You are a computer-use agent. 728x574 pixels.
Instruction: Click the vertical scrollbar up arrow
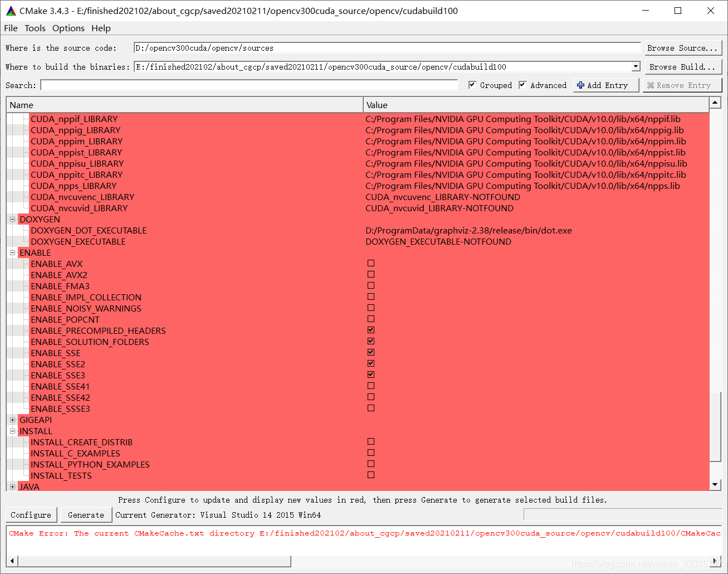[715, 103]
